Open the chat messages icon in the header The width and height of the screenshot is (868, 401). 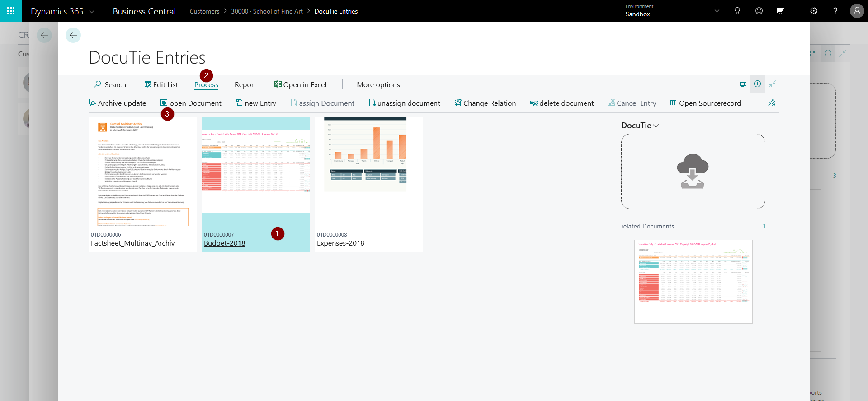pyautogui.click(x=781, y=11)
